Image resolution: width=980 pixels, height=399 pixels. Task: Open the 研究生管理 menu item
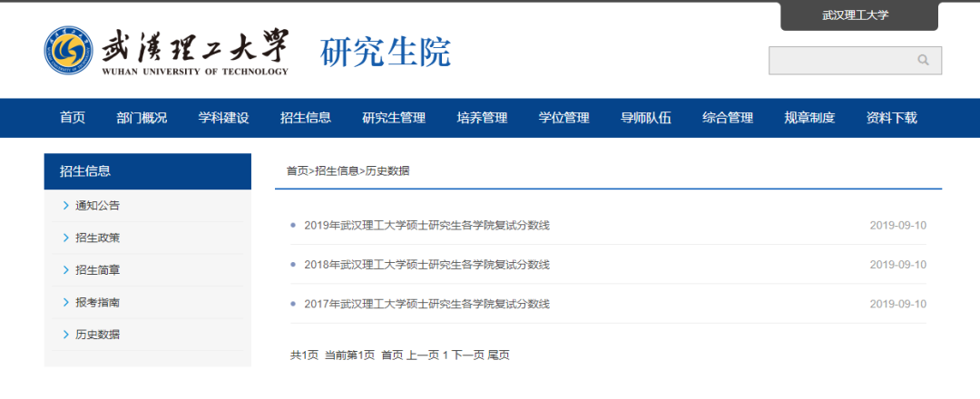point(394,118)
